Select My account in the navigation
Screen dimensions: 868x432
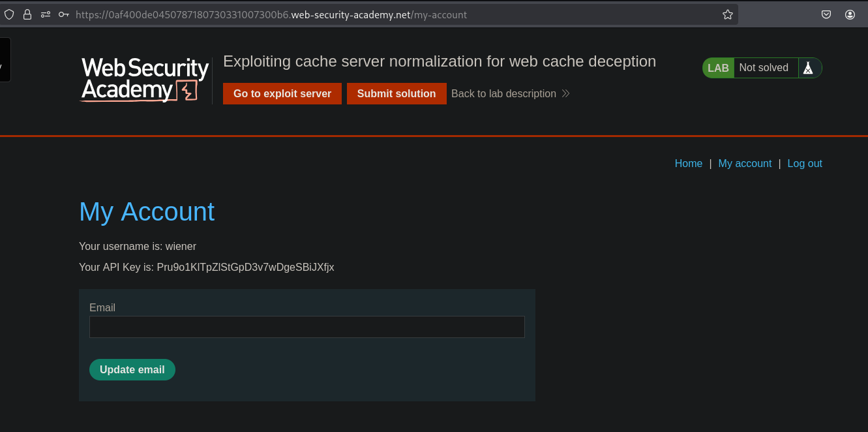tap(745, 164)
